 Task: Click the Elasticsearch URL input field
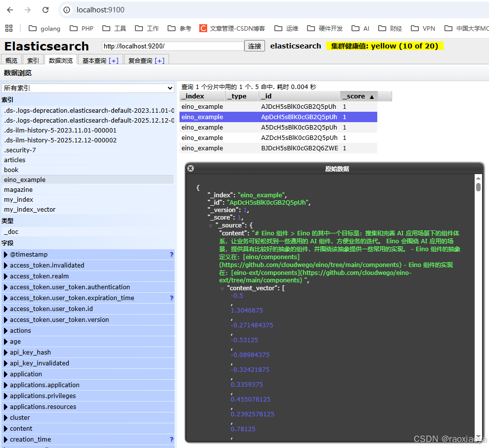point(173,46)
